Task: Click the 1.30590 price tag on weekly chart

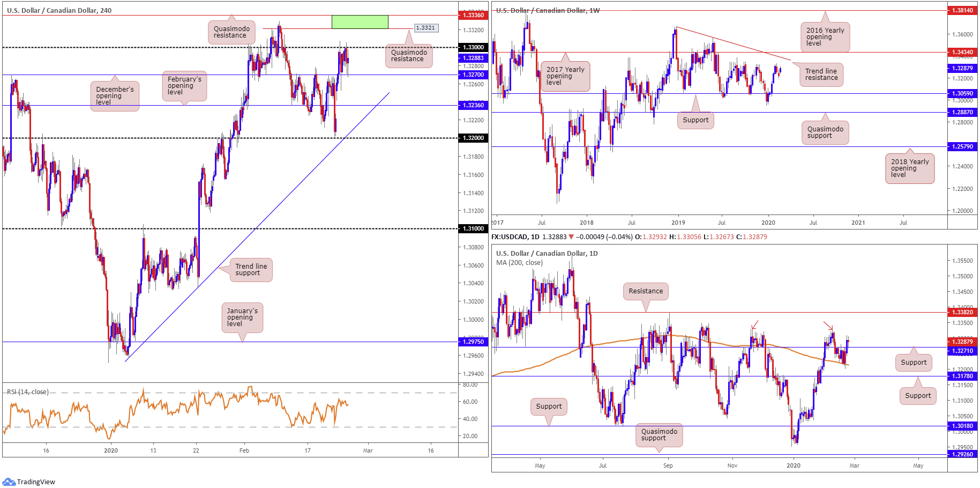Action: click(x=962, y=93)
